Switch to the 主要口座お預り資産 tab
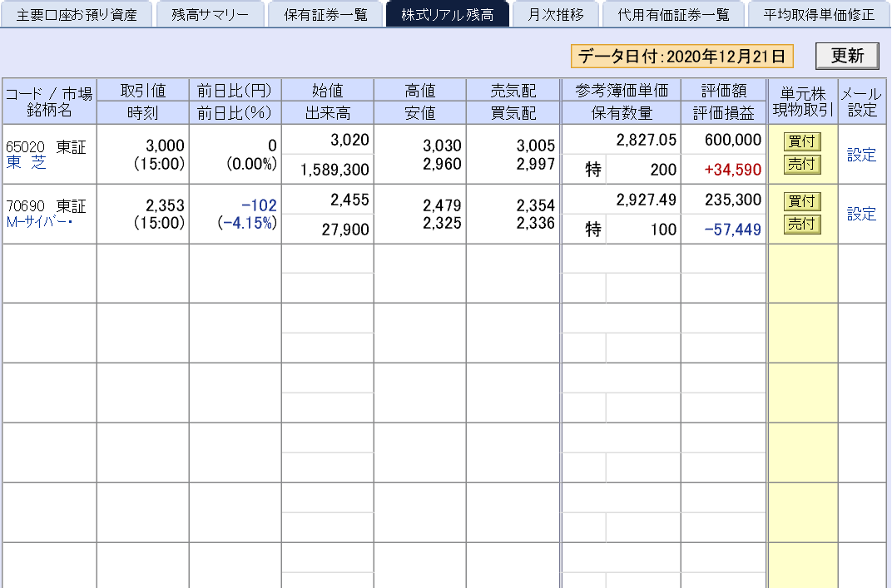Viewport: 892px width, 588px height. pyautogui.click(x=76, y=13)
